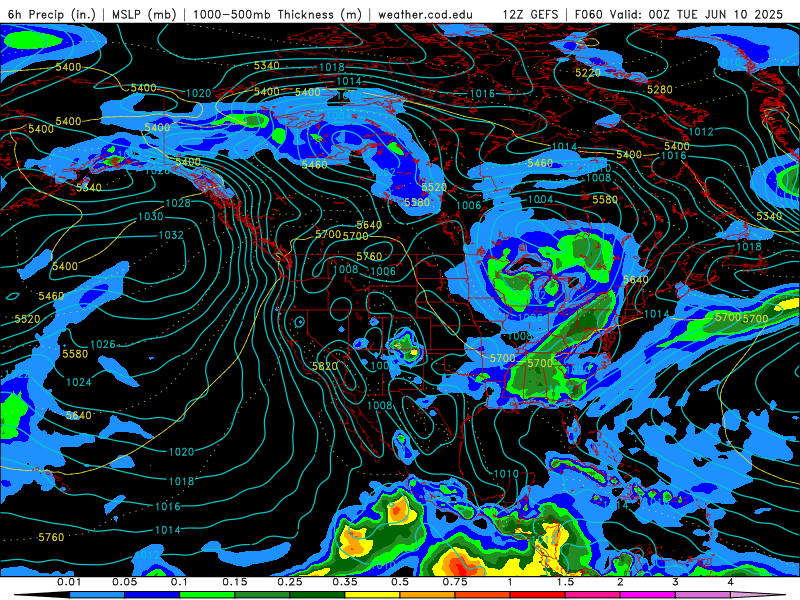The width and height of the screenshot is (800, 600).
Task: Click the '12Z GEFS' model run label
Action: [530, 14]
